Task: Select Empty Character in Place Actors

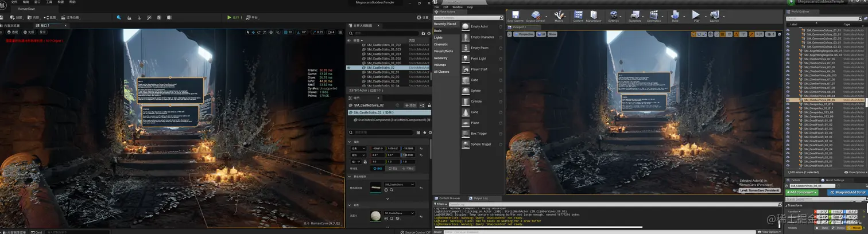Action: coord(482,37)
